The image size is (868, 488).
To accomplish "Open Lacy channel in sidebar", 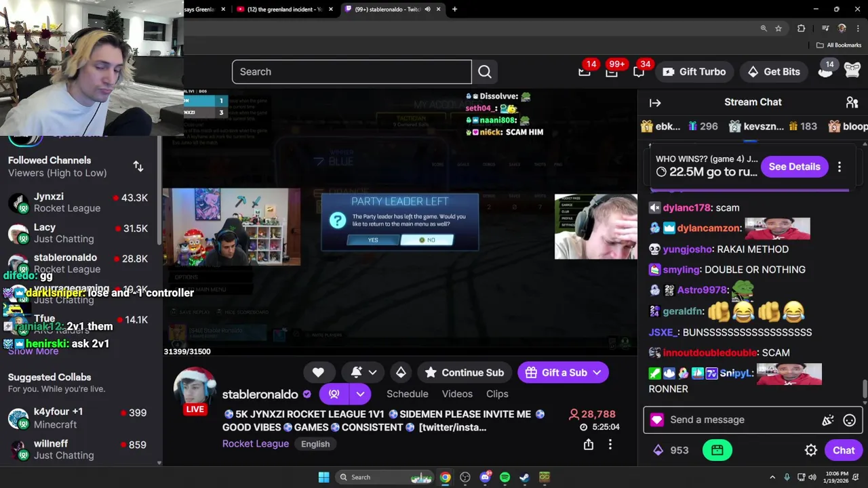I will point(81,233).
